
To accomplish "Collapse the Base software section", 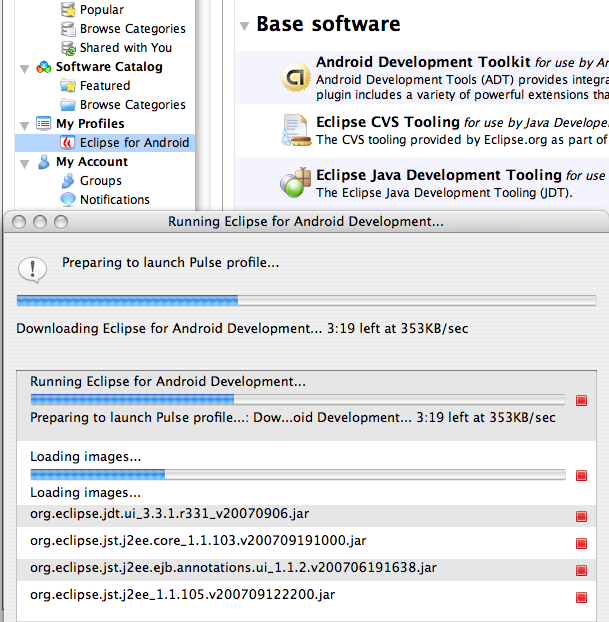I will point(244,27).
